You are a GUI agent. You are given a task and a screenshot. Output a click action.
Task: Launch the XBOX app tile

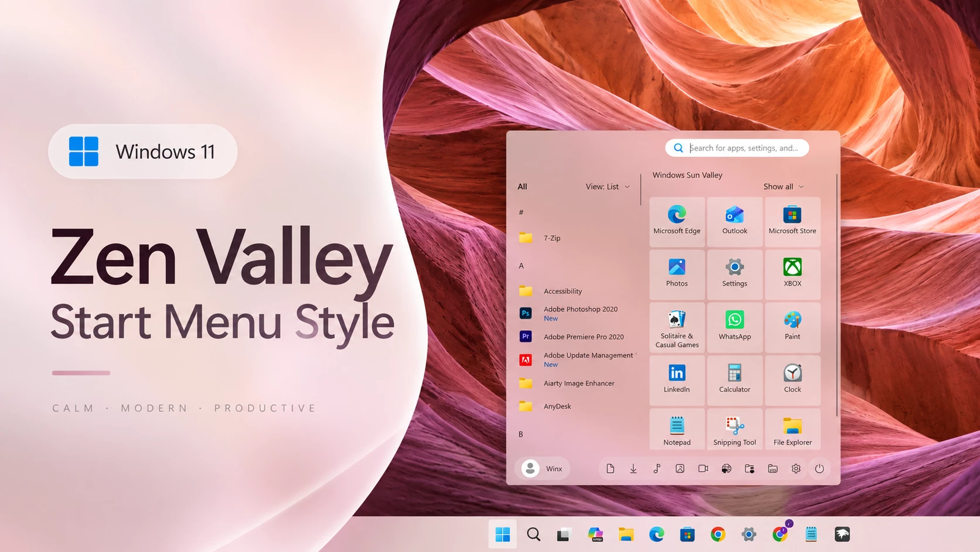(792, 274)
